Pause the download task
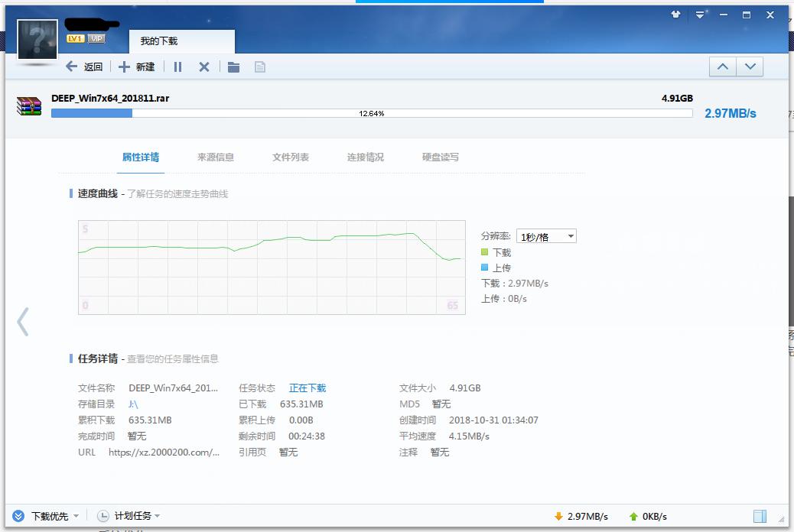 tap(177, 66)
